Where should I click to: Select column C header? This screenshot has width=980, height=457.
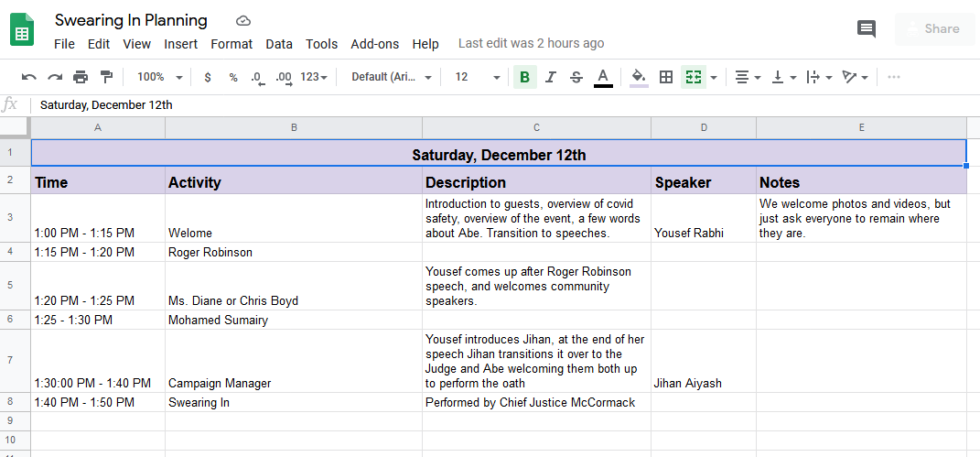point(536,127)
